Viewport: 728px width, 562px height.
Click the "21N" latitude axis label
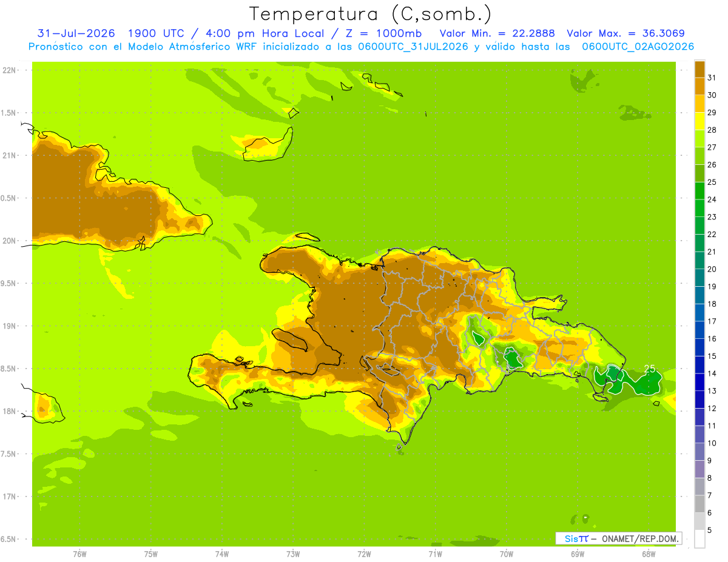10,155
